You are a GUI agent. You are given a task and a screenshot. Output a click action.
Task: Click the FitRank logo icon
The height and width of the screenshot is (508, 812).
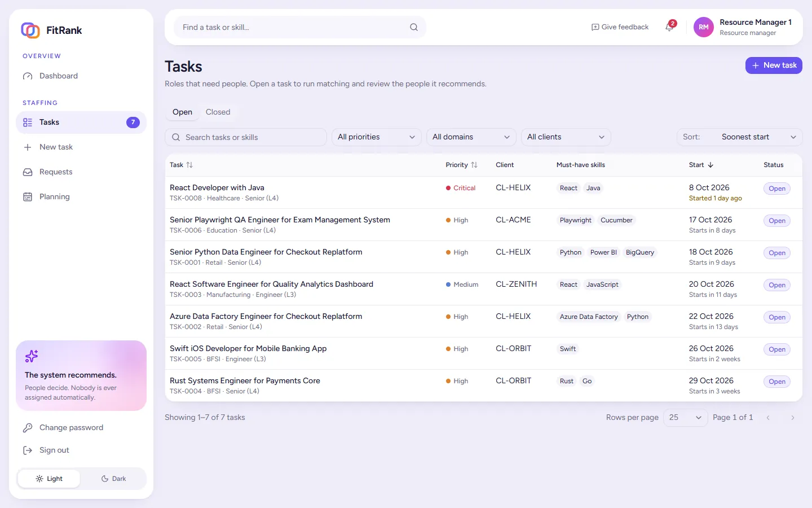[x=30, y=30]
